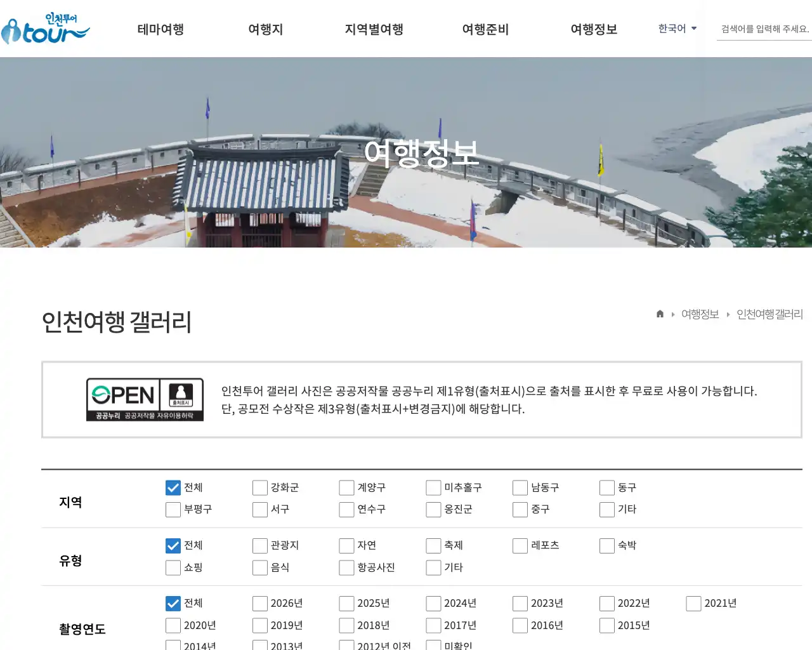The height and width of the screenshot is (650, 812).
Task: Check the 미추홀구 region filter
Action: [433, 487]
